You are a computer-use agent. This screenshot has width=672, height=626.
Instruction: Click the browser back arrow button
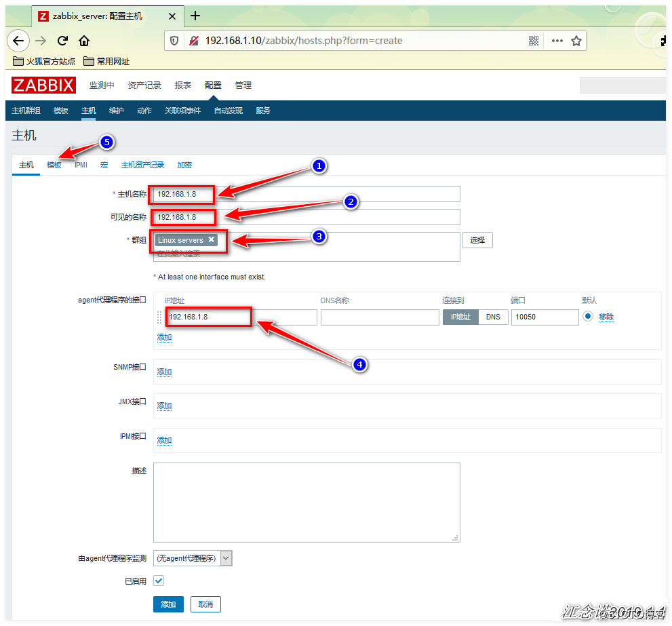click(18, 41)
